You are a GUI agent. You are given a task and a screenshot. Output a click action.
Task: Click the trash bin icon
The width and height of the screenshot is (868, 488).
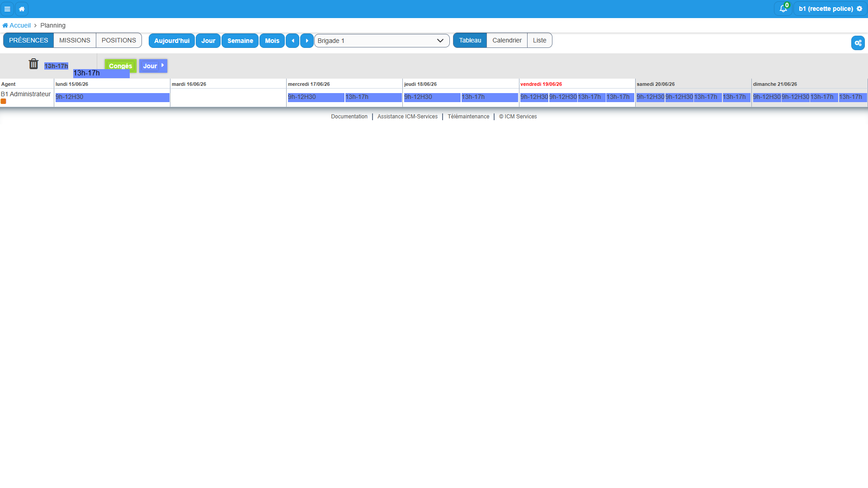coord(33,64)
